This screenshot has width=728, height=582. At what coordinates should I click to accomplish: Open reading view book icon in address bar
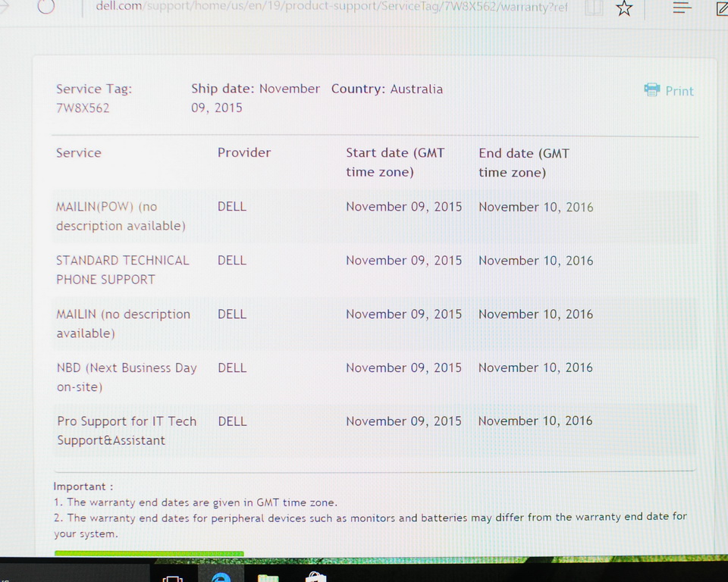tap(594, 8)
